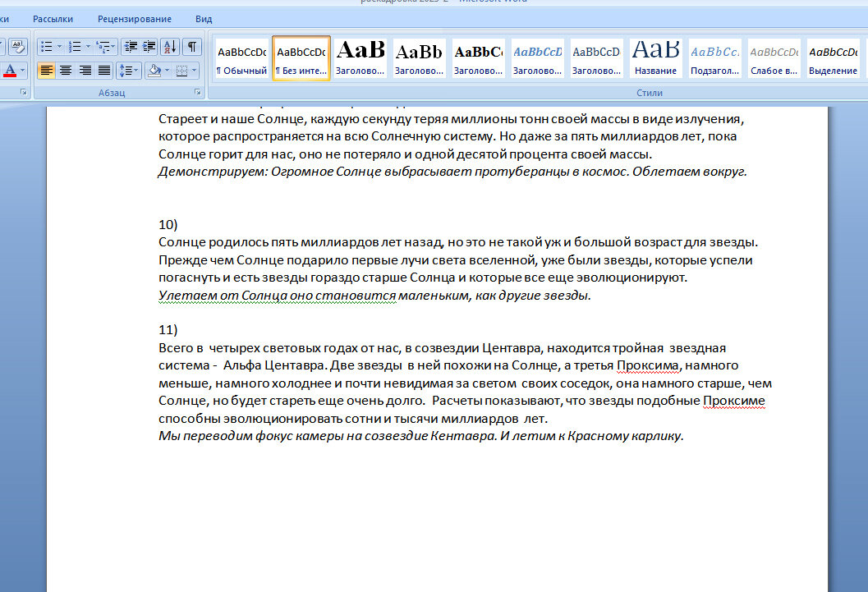Open the numbering format dropdown

coord(88,47)
